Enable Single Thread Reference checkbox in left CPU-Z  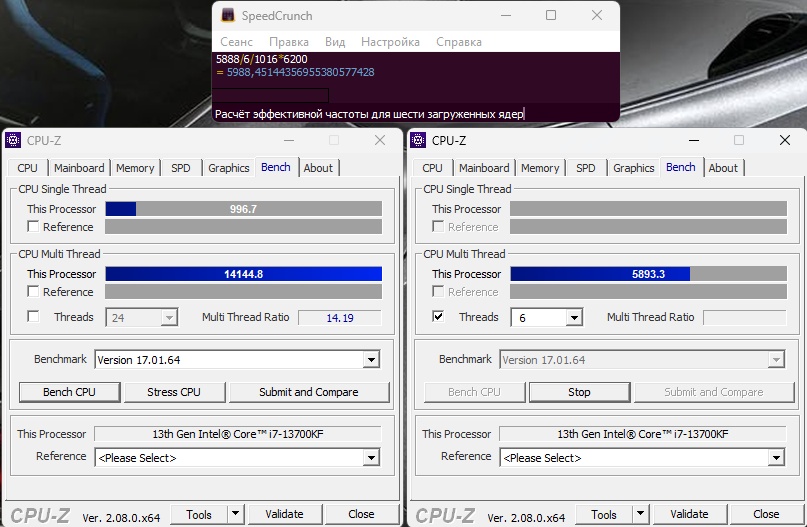(x=33, y=226)
